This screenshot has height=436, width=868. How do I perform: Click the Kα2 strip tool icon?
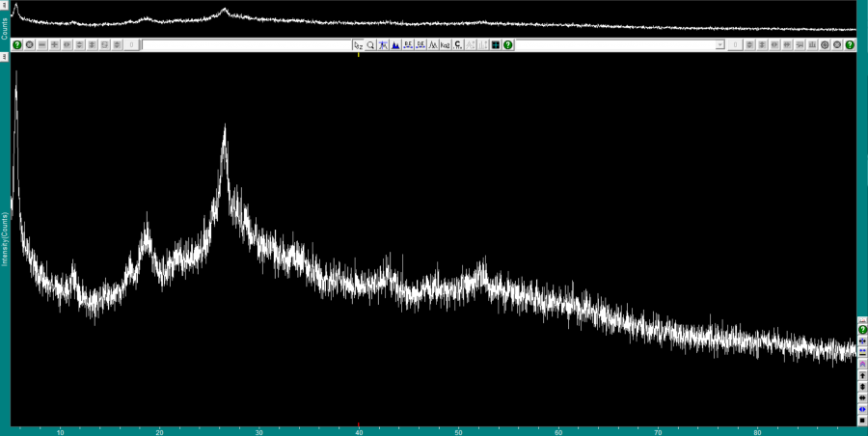pos(446,45)
